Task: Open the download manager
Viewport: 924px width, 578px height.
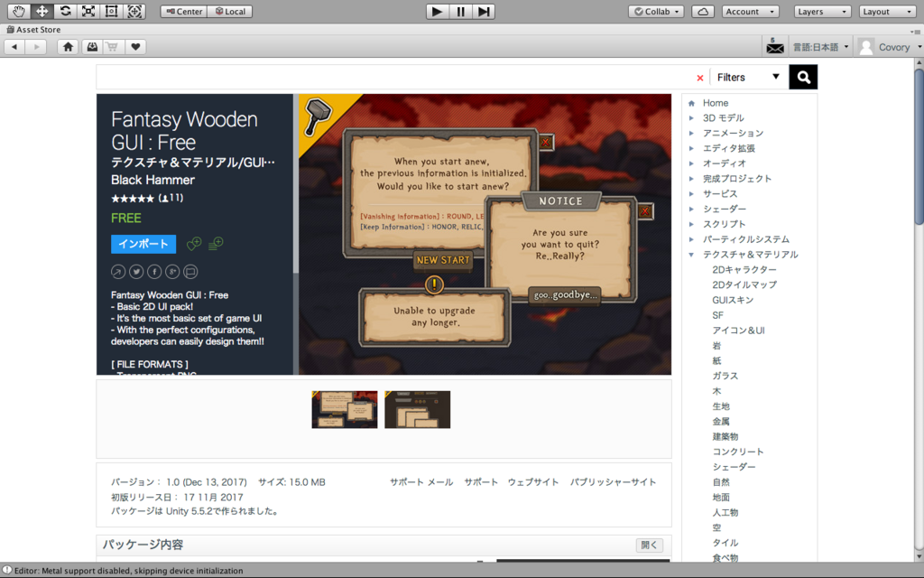Action: point(92,47)
